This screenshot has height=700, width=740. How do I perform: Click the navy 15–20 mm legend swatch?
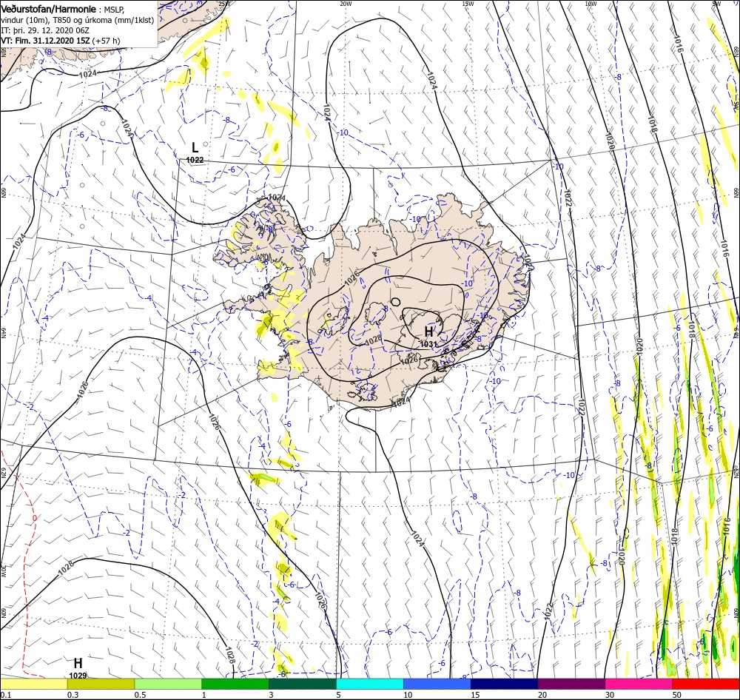pos(505,684)
